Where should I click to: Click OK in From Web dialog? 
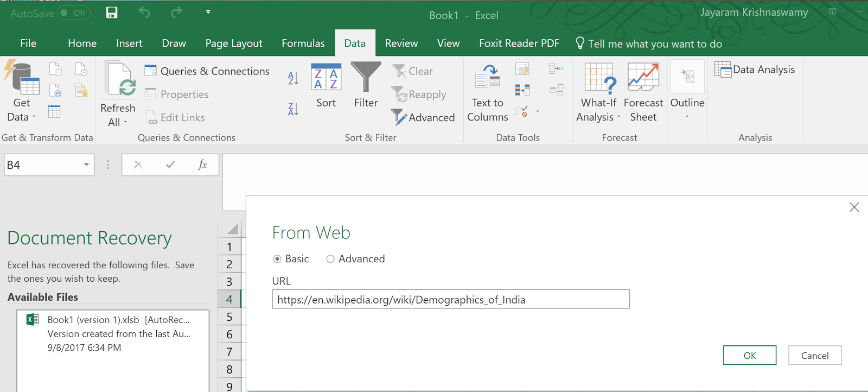pyautogui.click(x=749, y=356)
